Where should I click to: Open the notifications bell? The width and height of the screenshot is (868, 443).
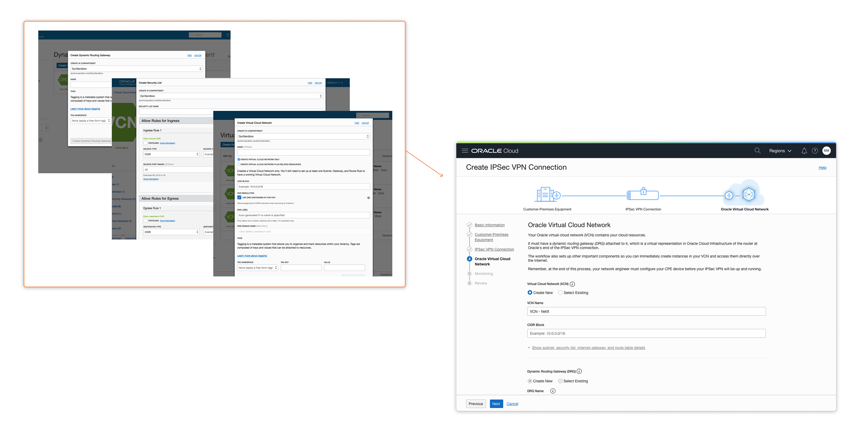click(804, 151)
